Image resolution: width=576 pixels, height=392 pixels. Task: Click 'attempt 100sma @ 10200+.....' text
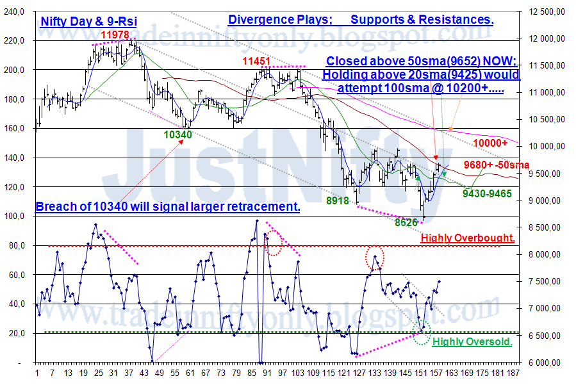(420, 88)
